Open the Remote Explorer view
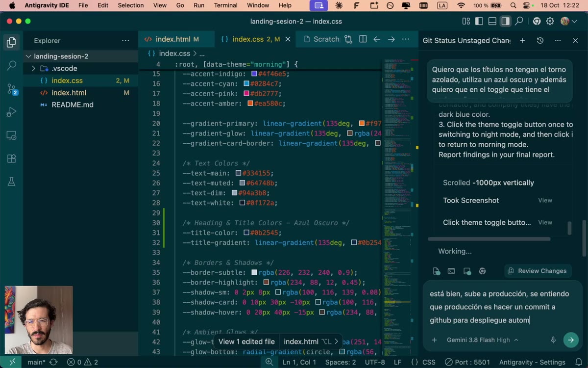This screenshot has width=588, height=368. coord(11,135)
